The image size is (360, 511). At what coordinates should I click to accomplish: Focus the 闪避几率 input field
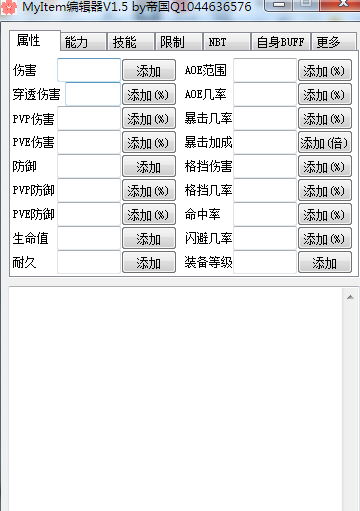[265, 238]
